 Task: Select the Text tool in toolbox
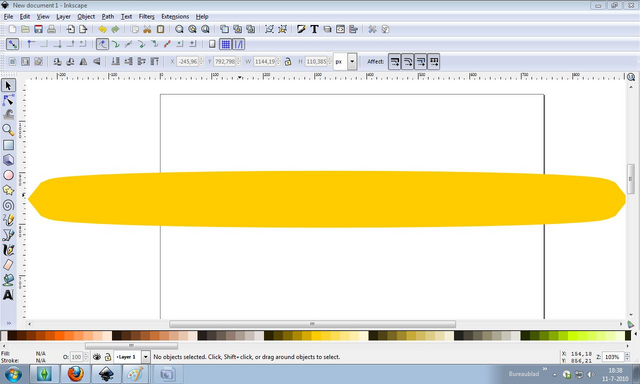8,295
